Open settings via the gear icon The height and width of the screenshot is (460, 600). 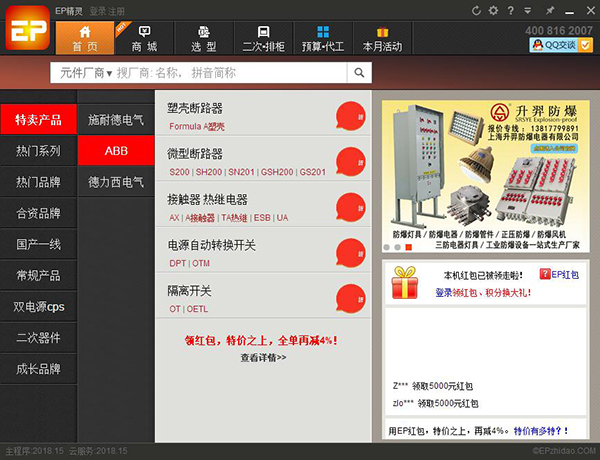[x=492, y=10]
